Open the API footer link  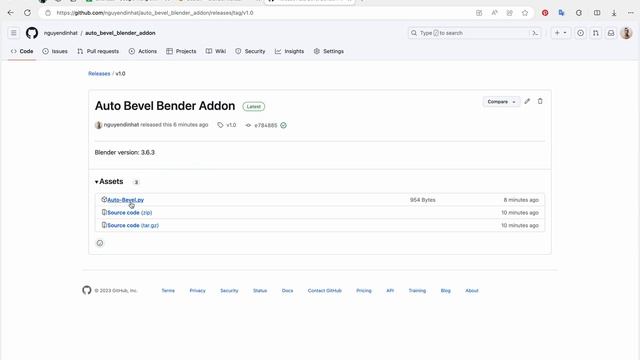point(390,291)
